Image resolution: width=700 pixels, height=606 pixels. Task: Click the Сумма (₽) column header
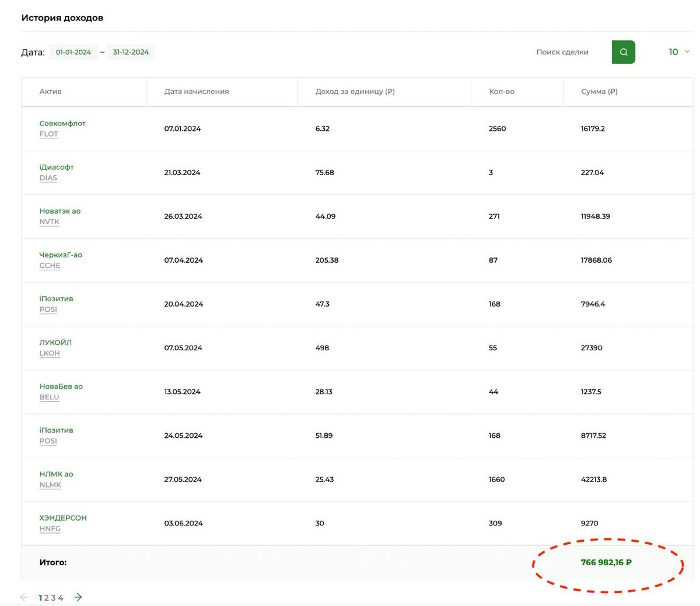[x=599, y=92]
